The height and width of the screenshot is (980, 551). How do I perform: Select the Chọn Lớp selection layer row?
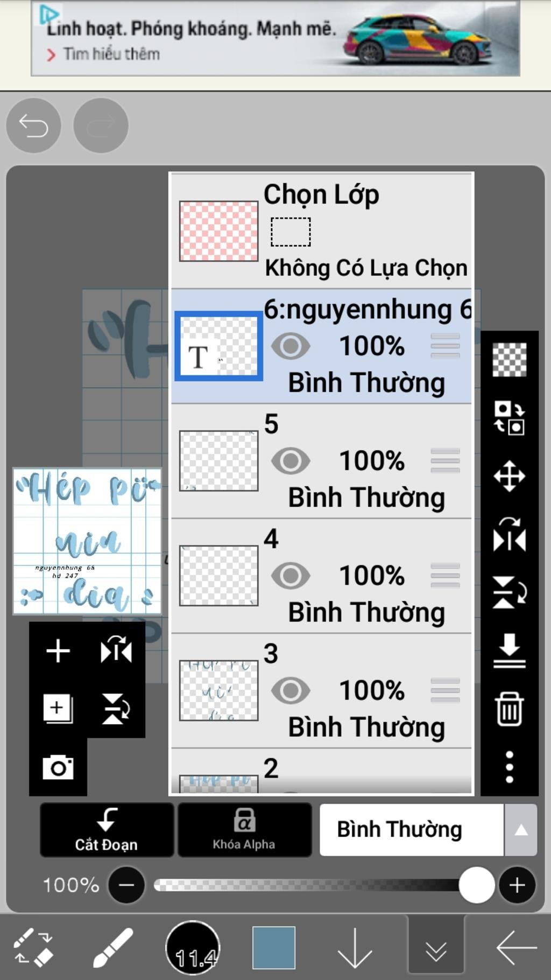[321, 231]
